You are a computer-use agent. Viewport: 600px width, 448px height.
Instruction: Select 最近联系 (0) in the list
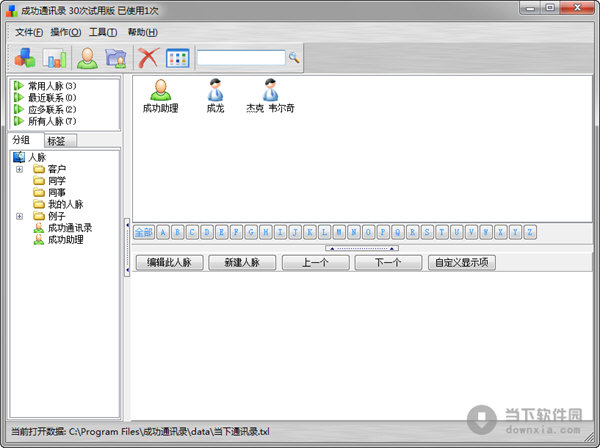pyautogui.click(x=52, y=98)
